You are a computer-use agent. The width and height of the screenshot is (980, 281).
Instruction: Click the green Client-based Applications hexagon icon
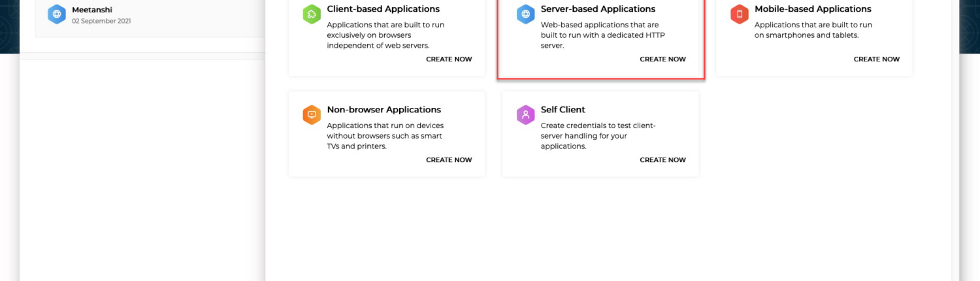[x=312, y=14]
